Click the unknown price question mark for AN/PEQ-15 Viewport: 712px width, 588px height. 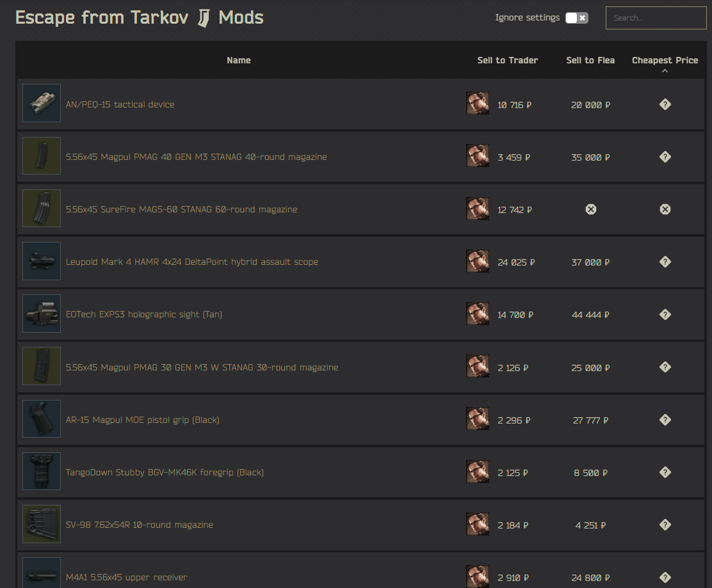coord(665,104)
